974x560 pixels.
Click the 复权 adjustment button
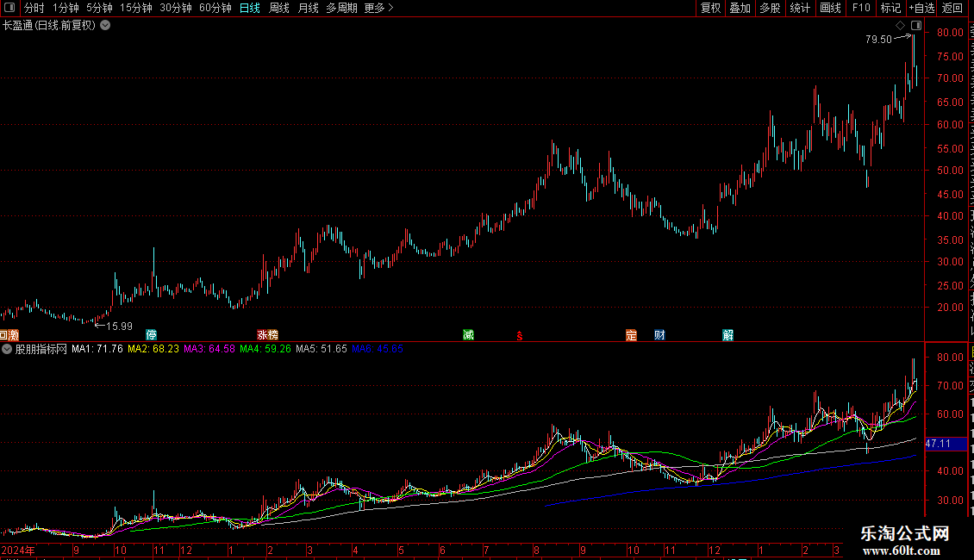pyautogui.click(x=710, y=8)
